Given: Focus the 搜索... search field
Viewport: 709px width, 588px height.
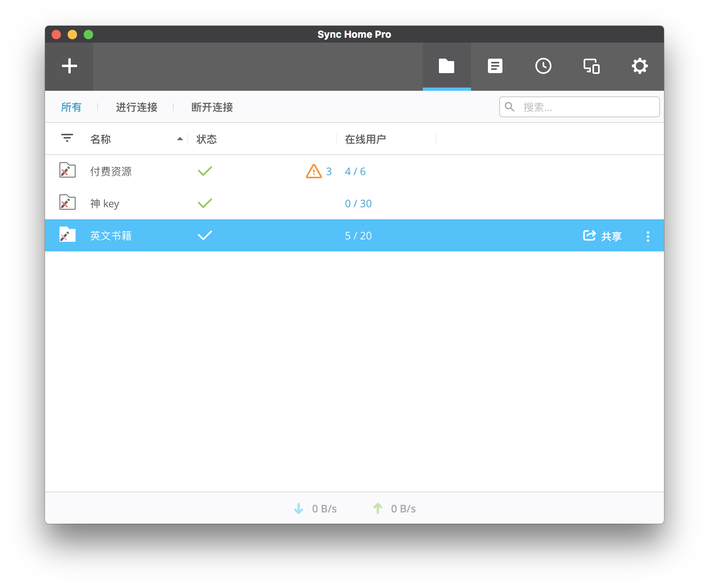Looking at the screenshot, I should tap(579, 107).
